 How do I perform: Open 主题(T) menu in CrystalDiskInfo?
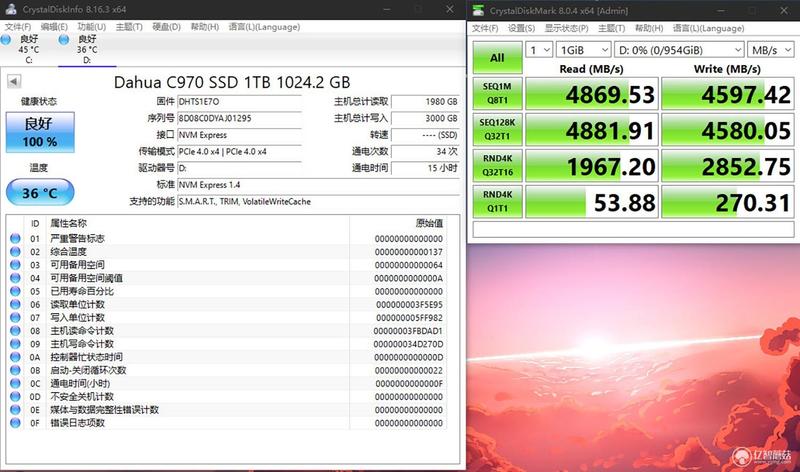[x=129, y=27]
